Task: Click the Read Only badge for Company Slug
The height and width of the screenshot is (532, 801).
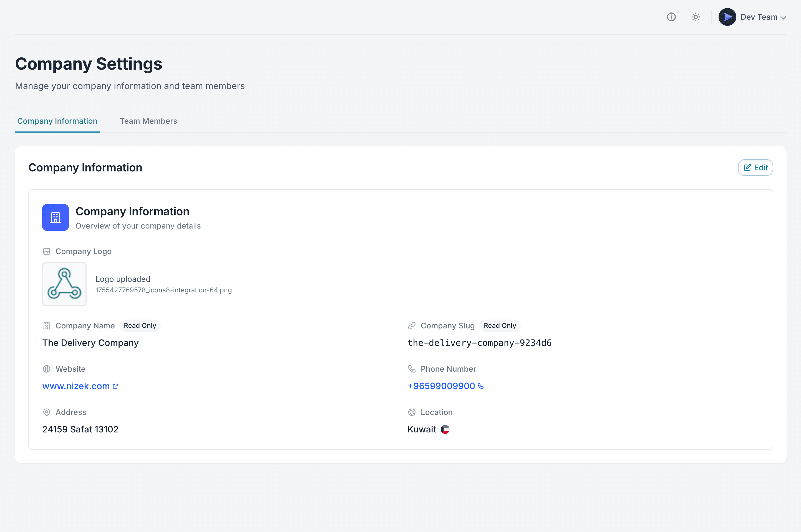Action: 500,326
